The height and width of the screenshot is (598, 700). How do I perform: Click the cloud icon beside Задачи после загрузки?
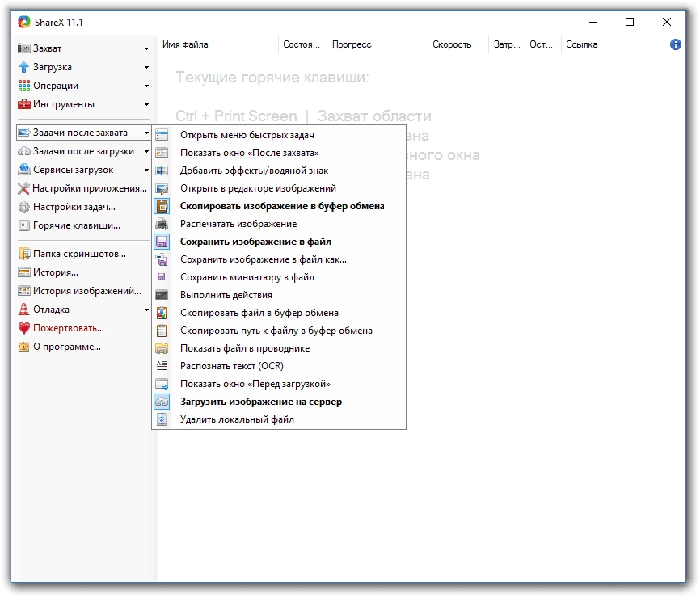(x=23, y=151)
